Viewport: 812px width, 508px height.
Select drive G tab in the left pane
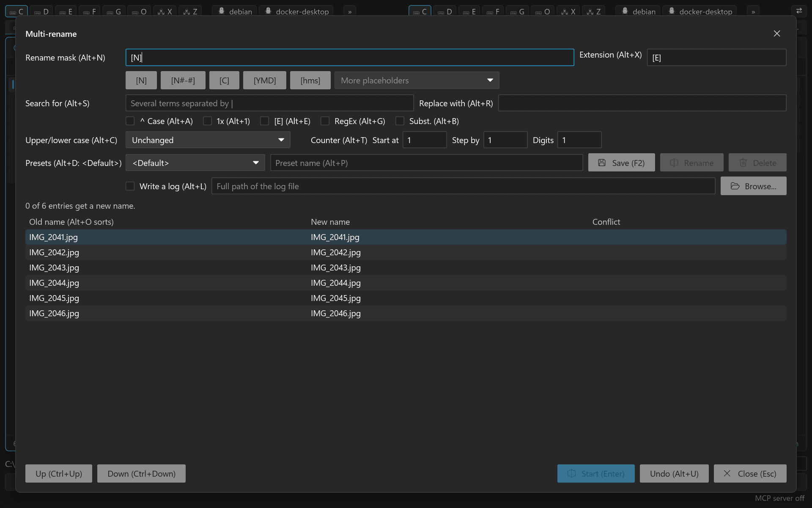(x=113, y=11)
